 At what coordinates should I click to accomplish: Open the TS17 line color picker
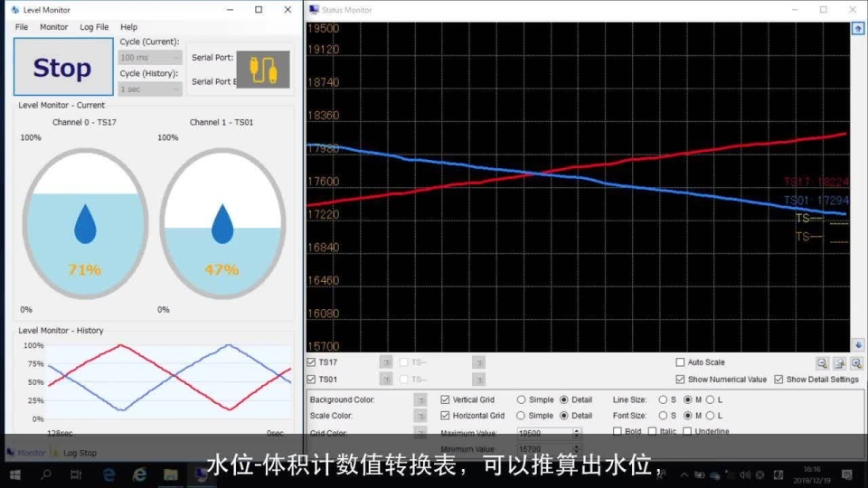click(x=386, y=362)
